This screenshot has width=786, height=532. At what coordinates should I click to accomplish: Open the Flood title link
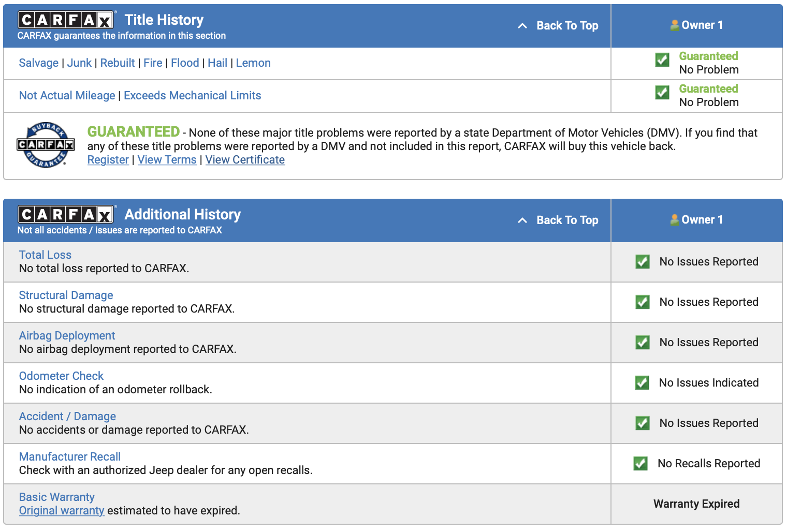coord(185,63)
